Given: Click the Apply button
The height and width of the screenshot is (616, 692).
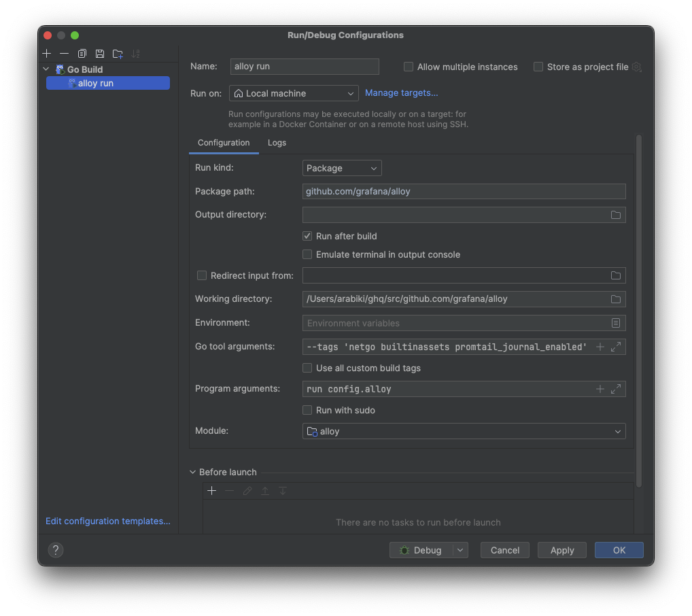Looking at the screenshot, I should pyautogui.click(x=562, y=550).
